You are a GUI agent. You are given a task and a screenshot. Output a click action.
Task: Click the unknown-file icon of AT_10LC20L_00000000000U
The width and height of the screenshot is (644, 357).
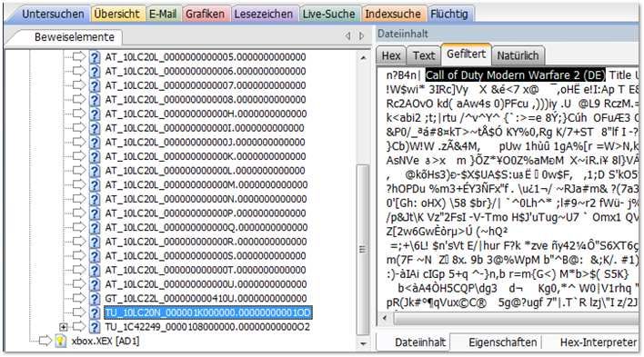pyautogui.click(x=95, y=284)
